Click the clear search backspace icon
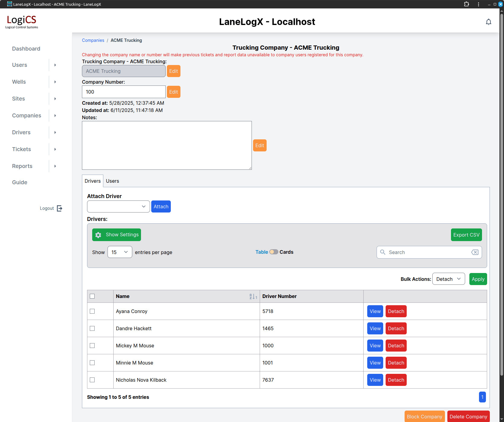This screenshot has width=504, height=422. pyautogui.click(x=475, y=252)
